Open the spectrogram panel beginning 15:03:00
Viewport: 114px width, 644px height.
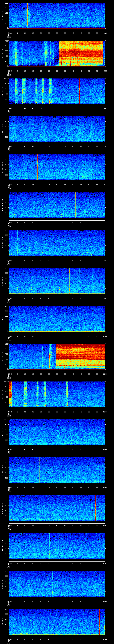click(x=57, y=91)
